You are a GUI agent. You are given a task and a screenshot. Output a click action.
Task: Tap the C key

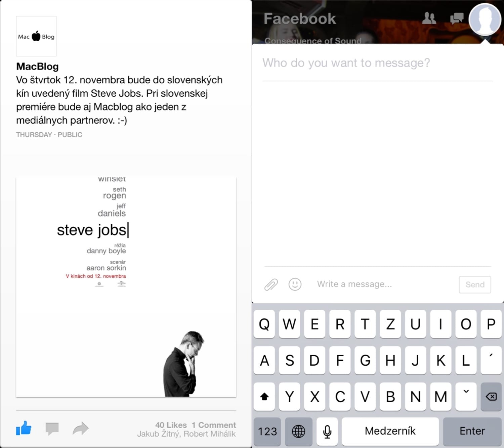(x=340, y=397)
